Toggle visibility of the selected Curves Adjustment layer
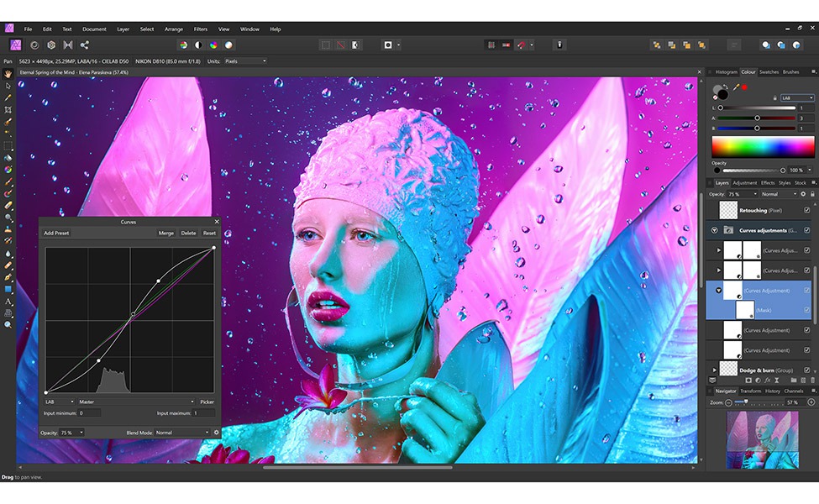The width and height of the screenshot is (819, 504). [807, 291]
